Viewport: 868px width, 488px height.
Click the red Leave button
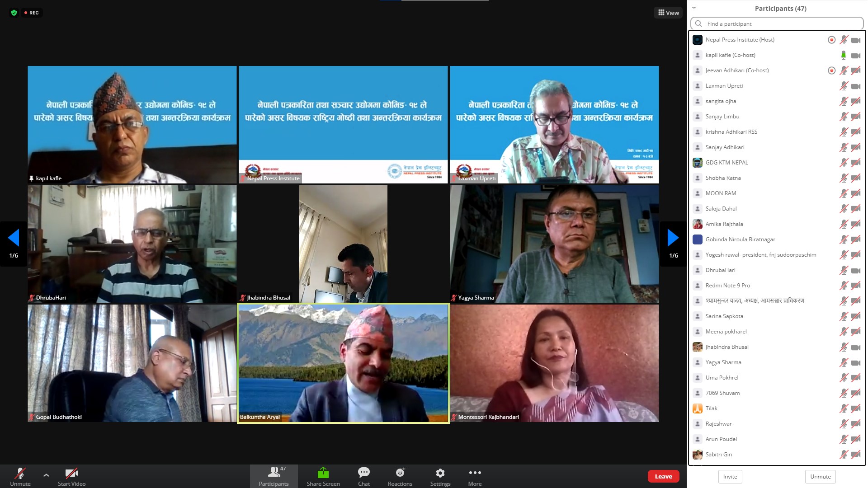coord(663,476)
